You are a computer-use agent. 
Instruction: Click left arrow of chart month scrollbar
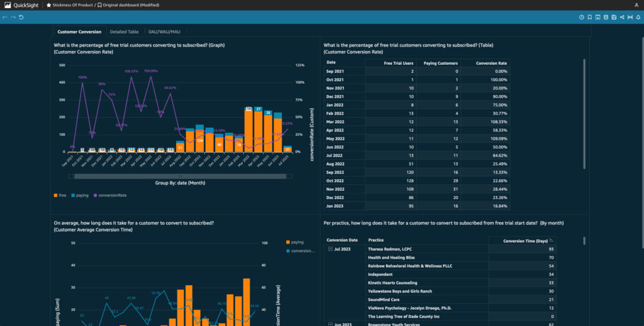pyautogui.click(x=71, y=176)
